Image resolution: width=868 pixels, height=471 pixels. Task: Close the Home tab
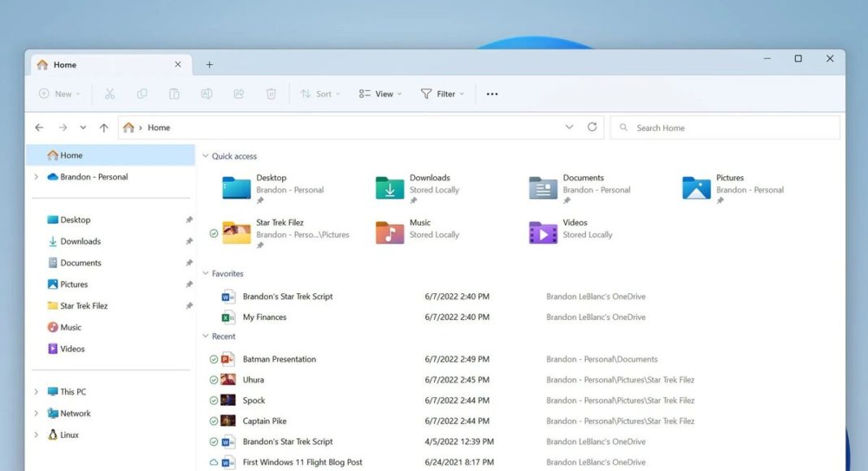coord(178,65)
